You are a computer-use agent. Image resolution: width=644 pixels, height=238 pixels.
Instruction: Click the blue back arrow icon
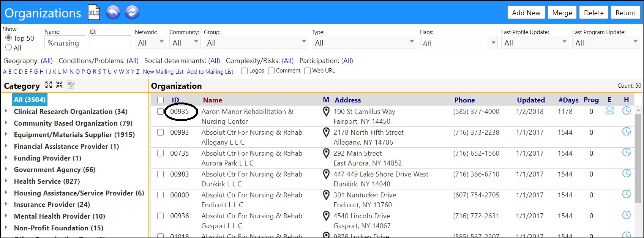point(113,13)
